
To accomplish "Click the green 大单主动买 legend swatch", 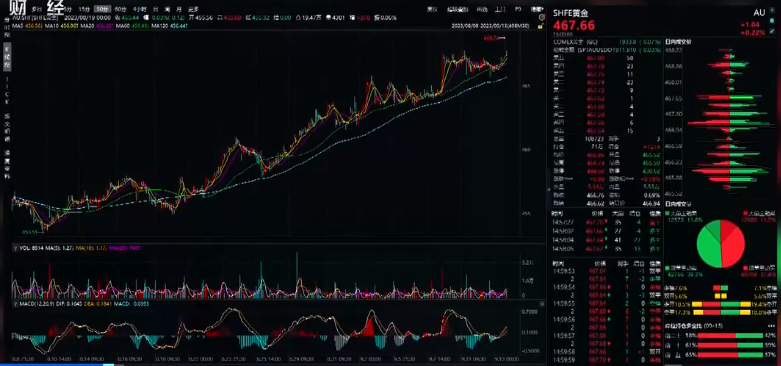I will pos(667,213).
